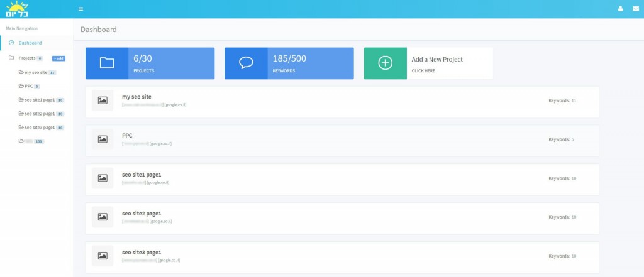Open PPC project in sidebar tree
Viewport: 644px width, 277px height.
tap(28, 86)
